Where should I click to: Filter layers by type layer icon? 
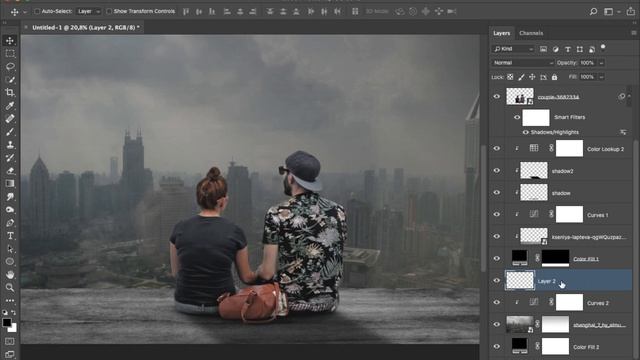tap(568, 49)
